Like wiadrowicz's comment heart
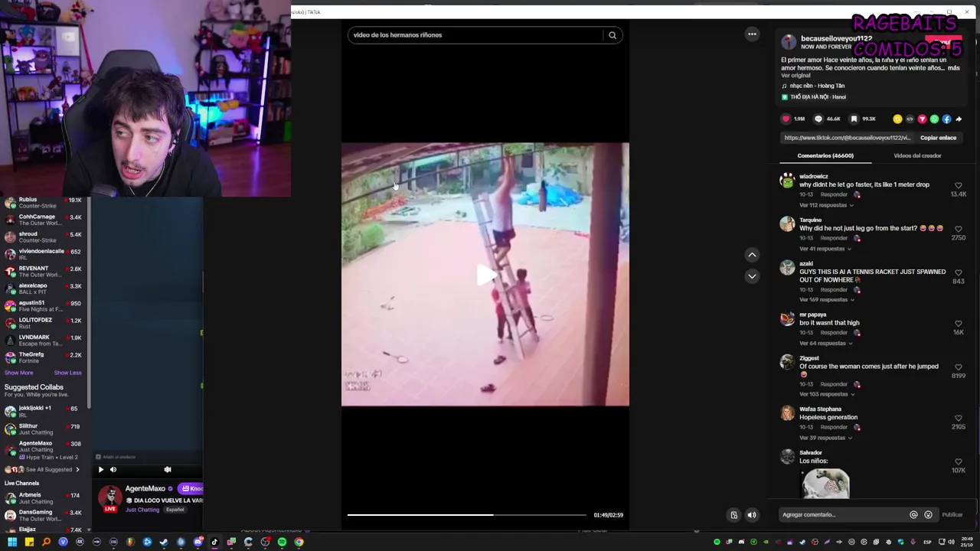Viewport: 980px width, 551px height. click(959, 185)
